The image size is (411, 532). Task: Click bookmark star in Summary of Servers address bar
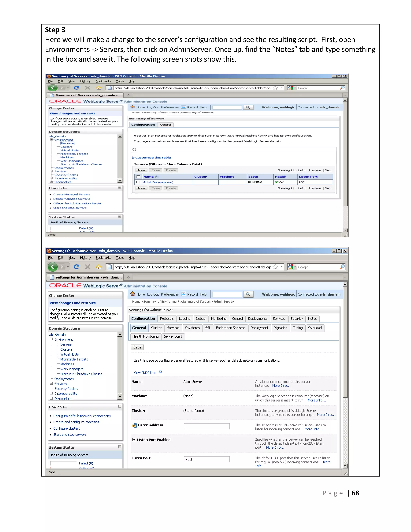275,88
